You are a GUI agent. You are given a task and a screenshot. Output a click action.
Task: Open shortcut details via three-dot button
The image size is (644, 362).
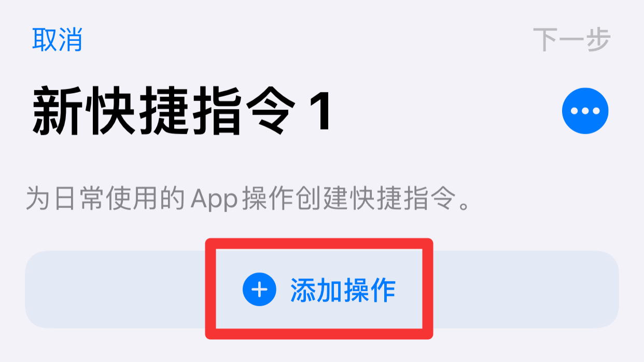[x=585, y=111]
